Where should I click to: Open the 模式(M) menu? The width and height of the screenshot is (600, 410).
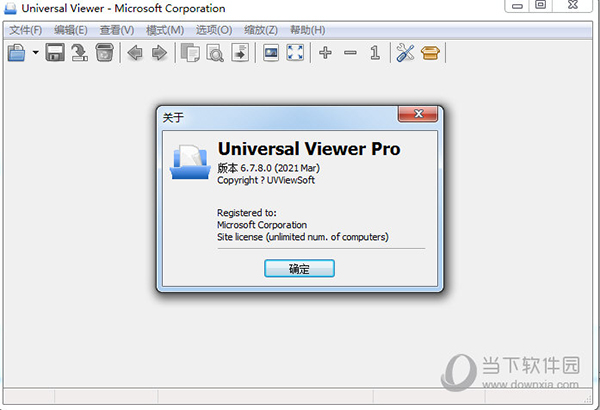pyautogui.click(x=165, y=30)
